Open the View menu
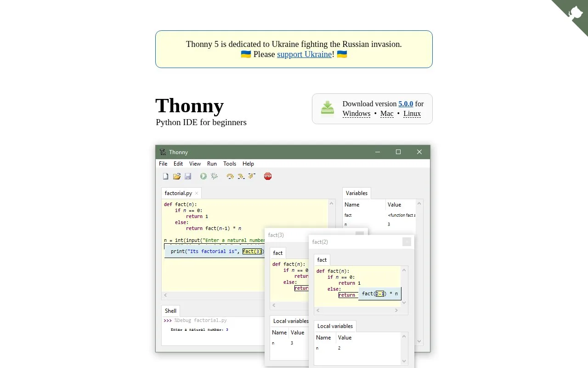The image size is (588, 368). pos(195,164)
